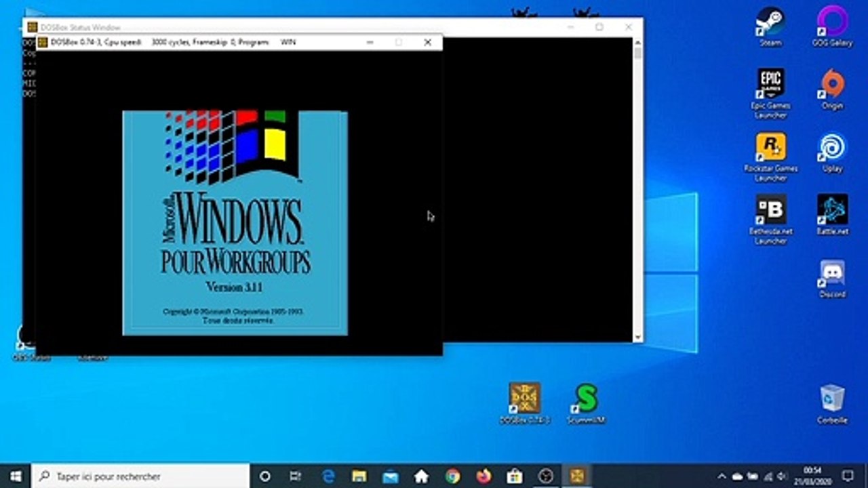Select the Corbeille recycle bin icon
The width and height of the screenshot is (868, 488).
[832, 404]
